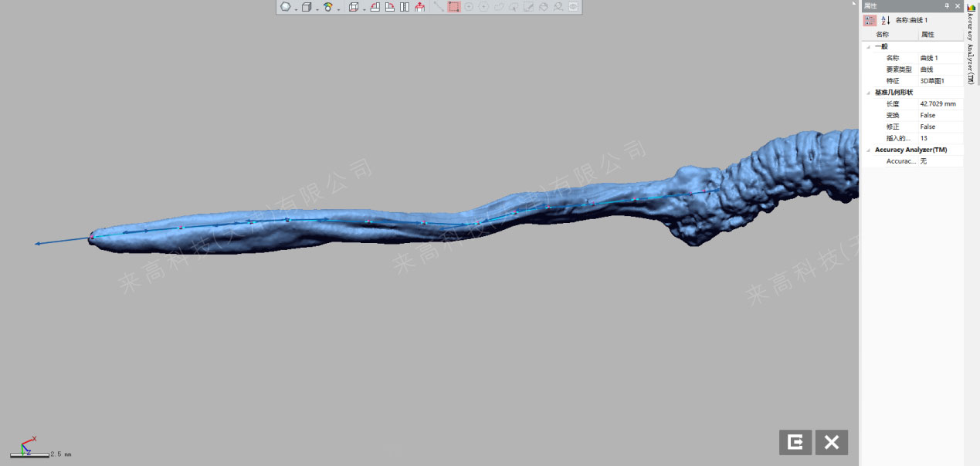This screenshot has width=980, height=466.
Task: Click the rainbow color map icon
Action: [x=328, y=7]
